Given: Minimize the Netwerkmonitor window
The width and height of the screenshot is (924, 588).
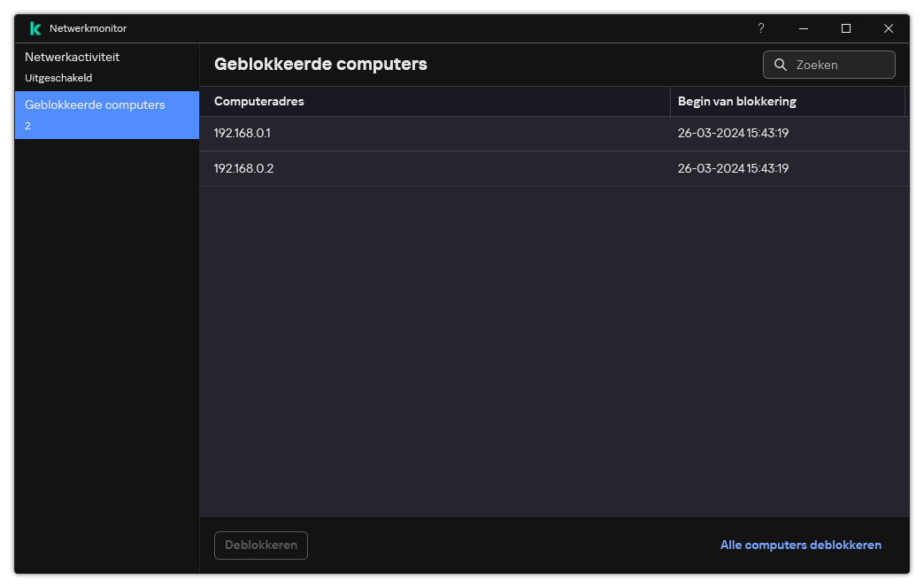Looking at the screenshot, I should click(803, 28).
